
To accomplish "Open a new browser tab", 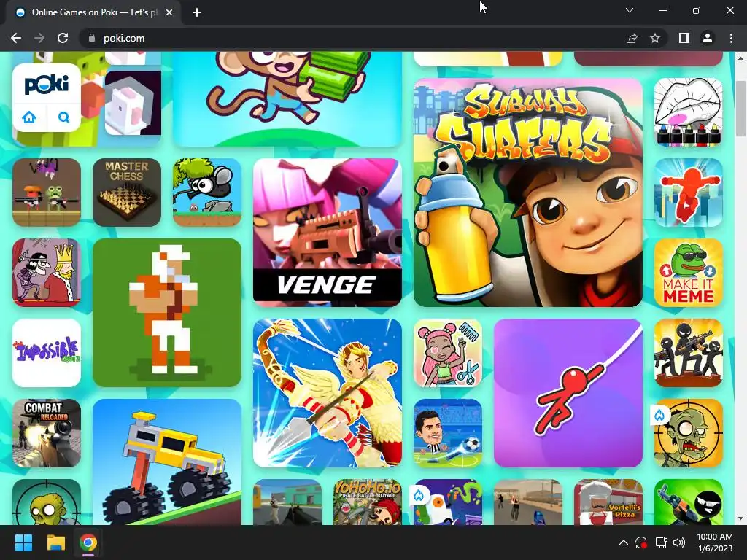I will [x=197, y=12].
